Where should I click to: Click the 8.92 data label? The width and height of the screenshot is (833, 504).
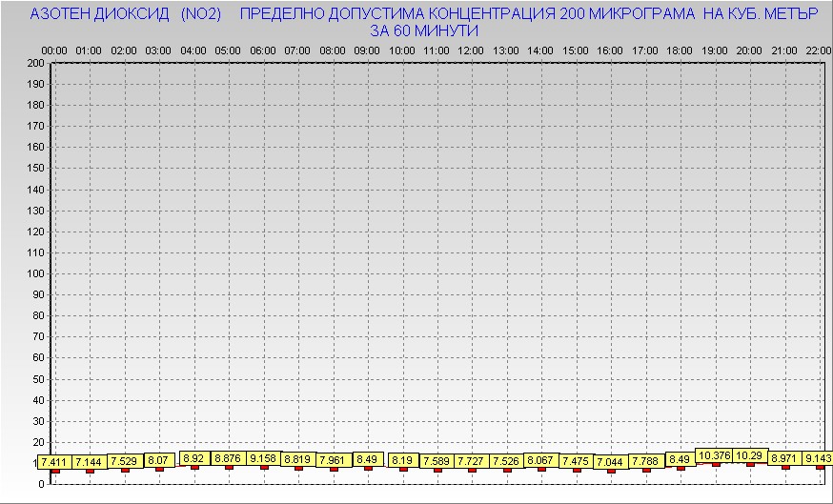(x=193, y=458)
